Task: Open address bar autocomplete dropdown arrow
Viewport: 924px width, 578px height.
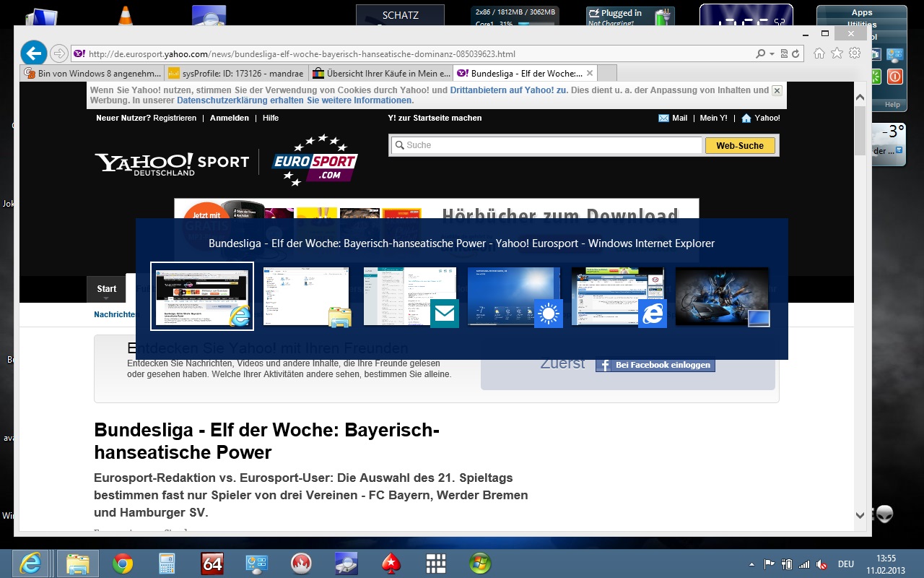Action: [772, 54]
